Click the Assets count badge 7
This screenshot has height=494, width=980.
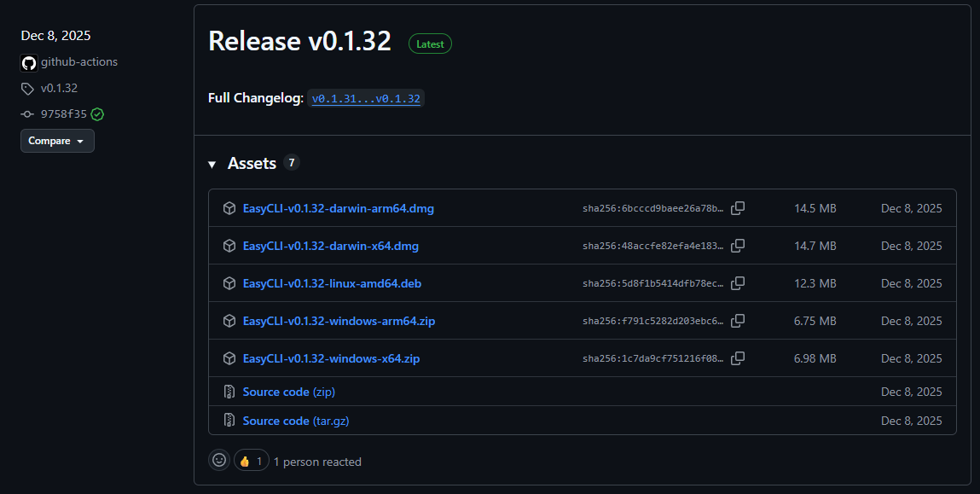(x=291, y=163)
